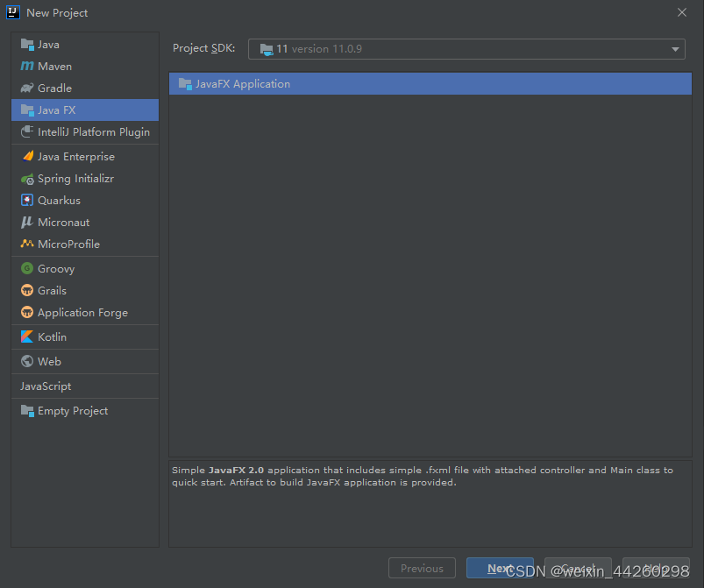Open the Project SDK dropdown arrow
704x588 pixels.
pos(675,49)
